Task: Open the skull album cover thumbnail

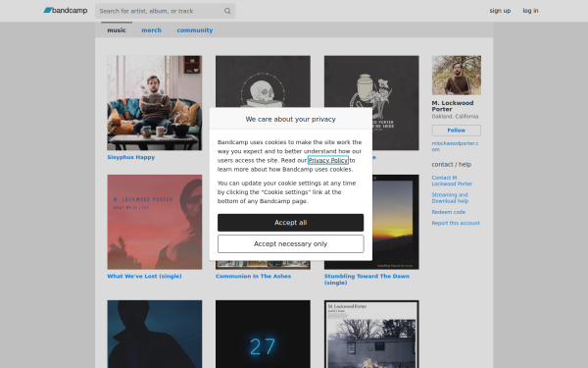Action: pos(263,81)
